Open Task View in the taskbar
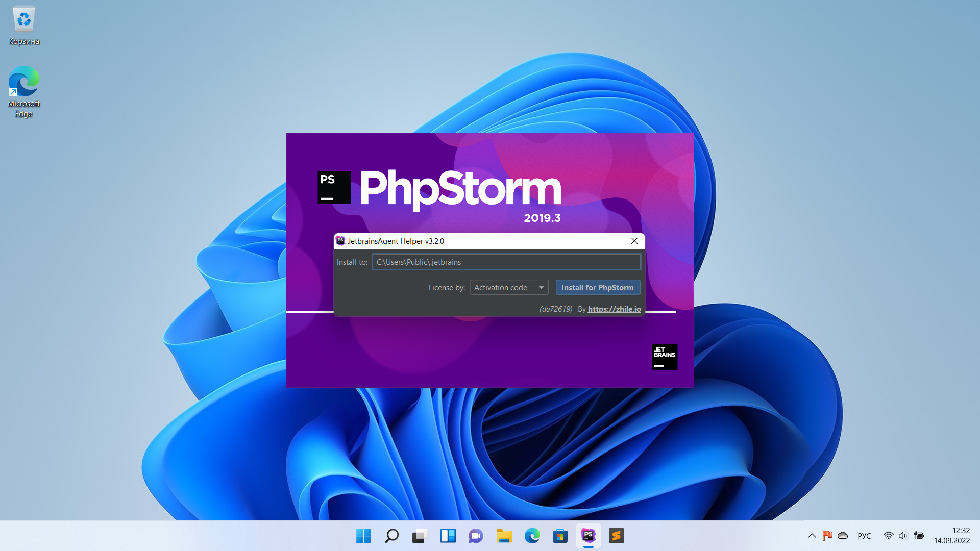The width and height of the screenshot is (980, 551). tap(420, 536)
